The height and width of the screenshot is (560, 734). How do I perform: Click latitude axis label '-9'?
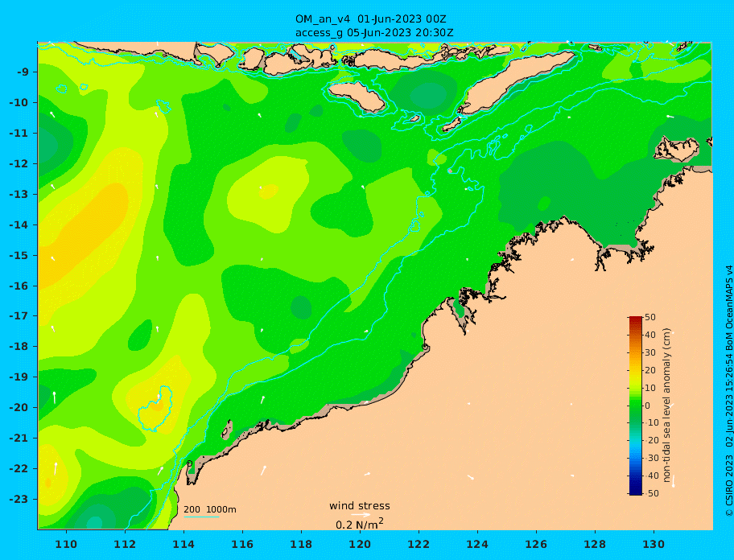coord(23,72)
